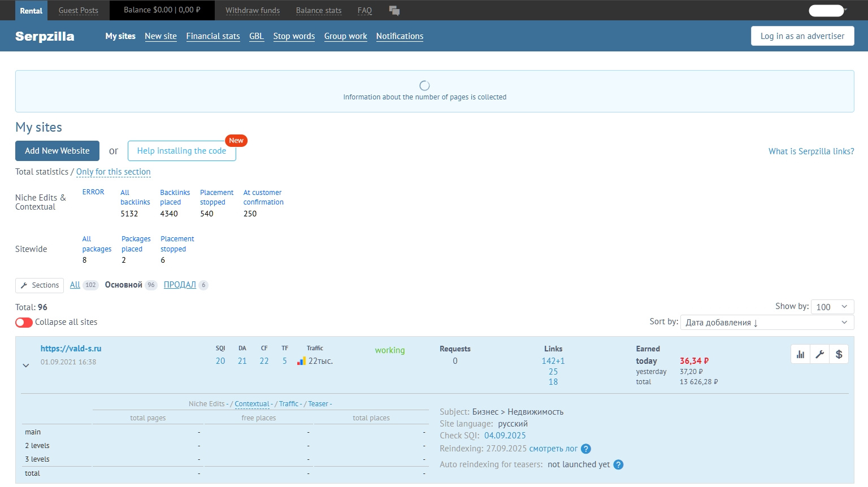Viewport: 868px width, 487px height.
Task: Open the Sort by Дата добавления dropdown
Action: click(767, 322)
